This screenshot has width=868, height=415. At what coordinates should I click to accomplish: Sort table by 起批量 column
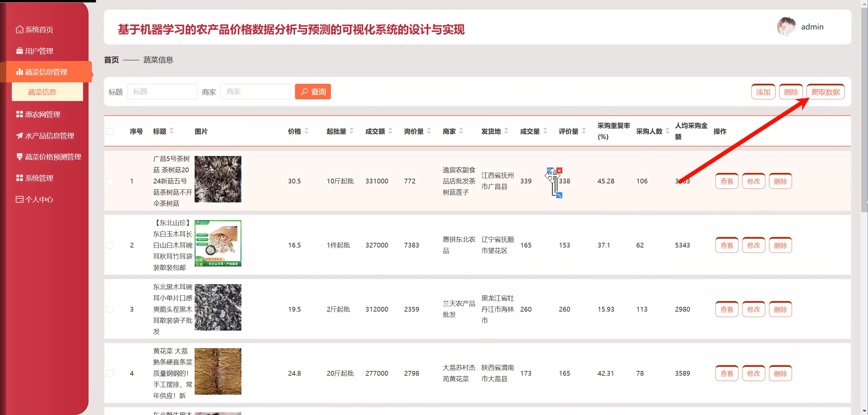(x=352, y=131)
